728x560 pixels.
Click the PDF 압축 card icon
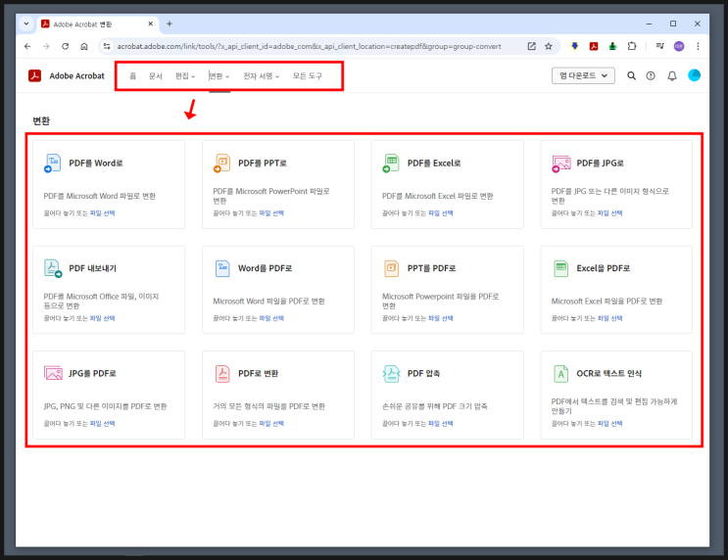tap(391, 373)
